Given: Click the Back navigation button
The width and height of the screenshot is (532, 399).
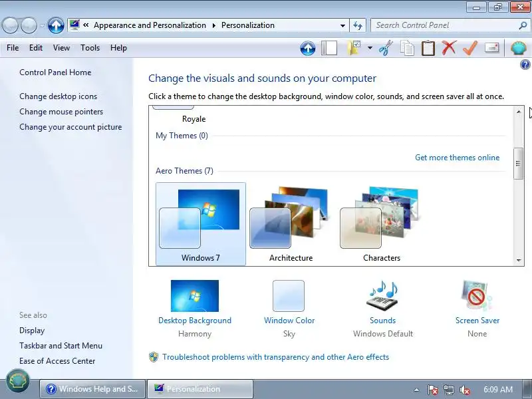Looking at the screenshot, I should 10,25.
